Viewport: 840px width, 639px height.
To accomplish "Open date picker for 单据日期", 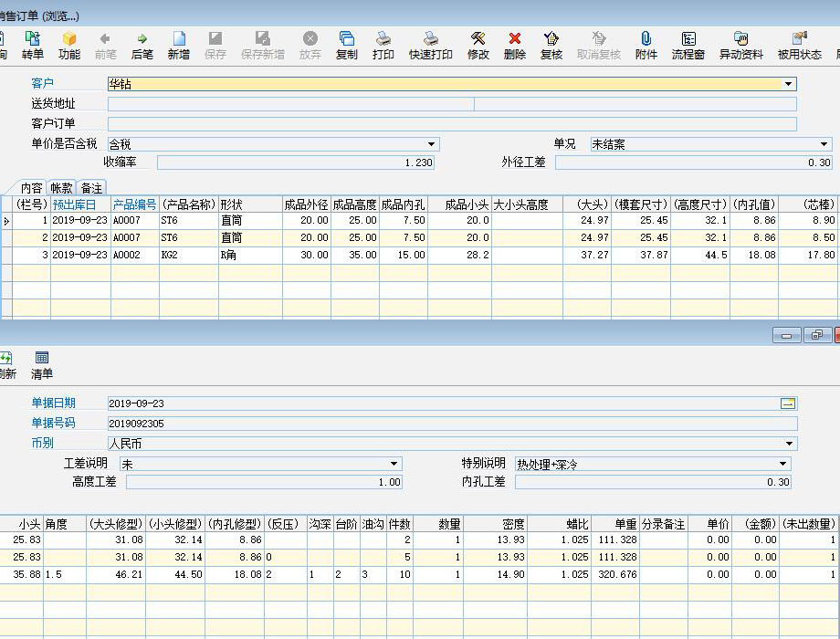I will point(788,403).
